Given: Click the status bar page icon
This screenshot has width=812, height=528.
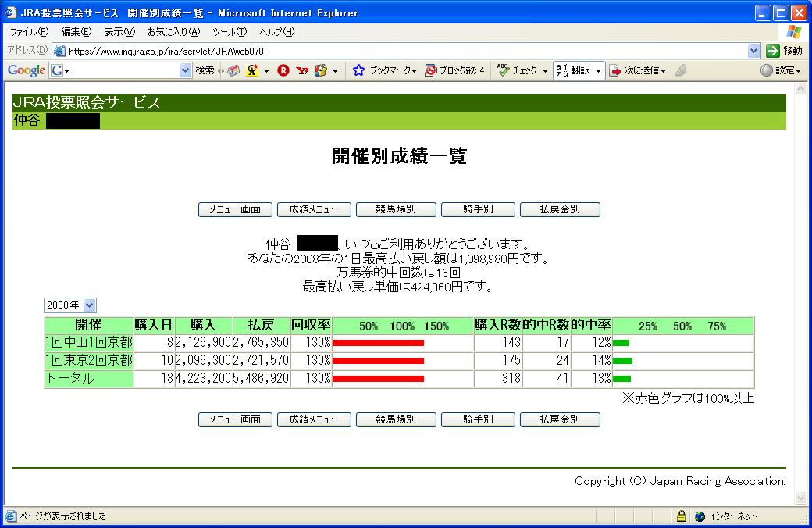Looking at the screenshot, I should coord(10,516).
